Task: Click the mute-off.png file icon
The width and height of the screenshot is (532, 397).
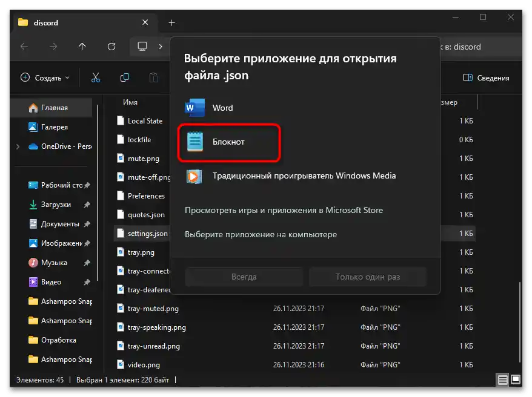Action: (121, 177)
